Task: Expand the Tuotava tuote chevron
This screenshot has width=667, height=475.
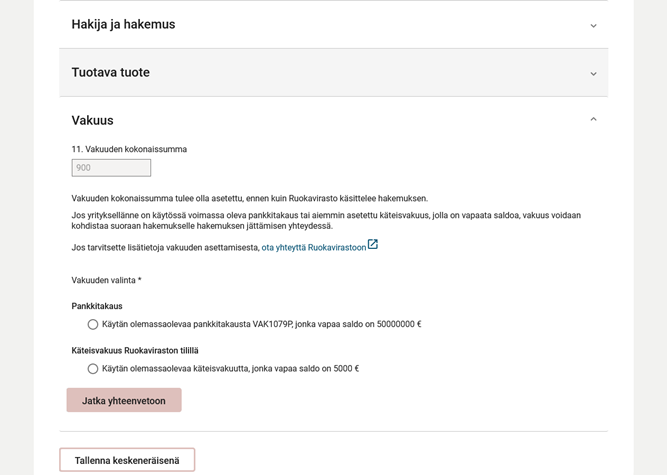Action: pyautogui.click(x=593, y=74)
